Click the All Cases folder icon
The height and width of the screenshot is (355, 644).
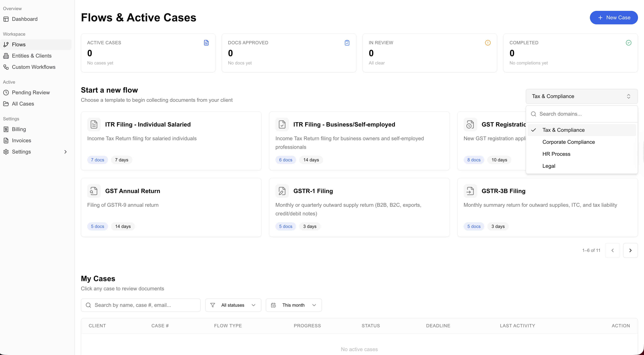6,104
